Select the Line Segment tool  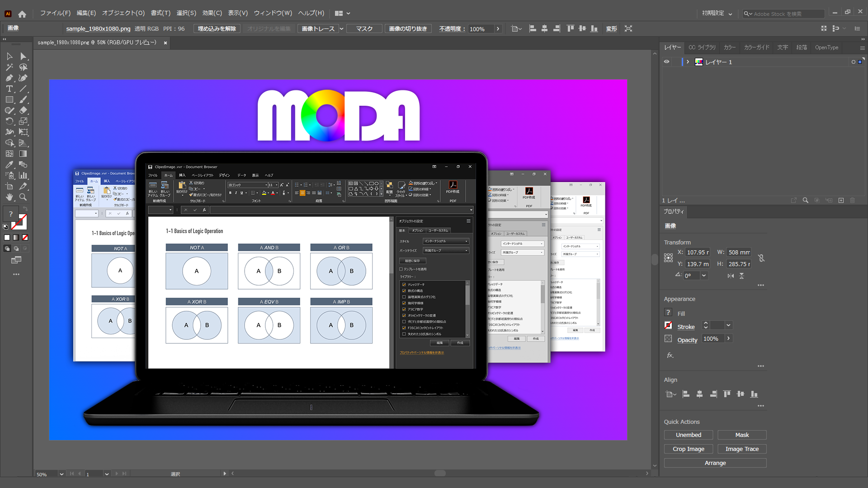[x=24, y=89]
